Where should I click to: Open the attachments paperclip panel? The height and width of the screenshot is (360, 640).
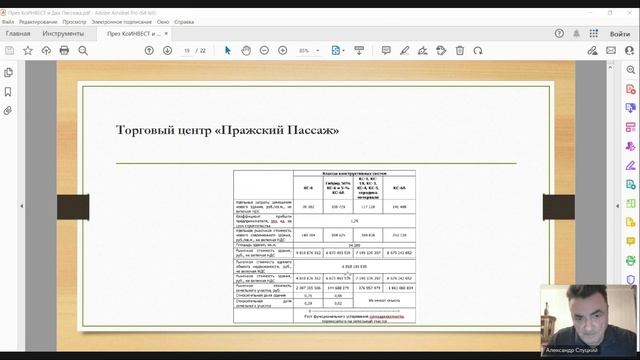pyautogui.click(x=8, y=111)
